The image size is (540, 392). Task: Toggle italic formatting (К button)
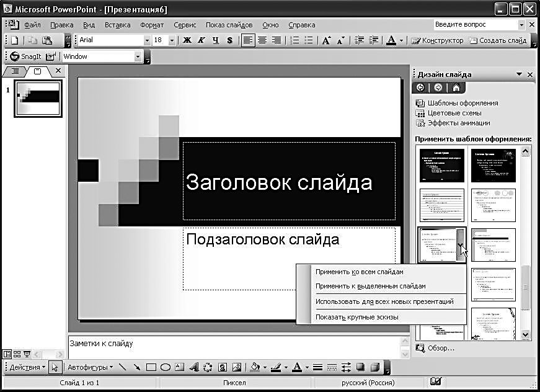point(201,40)
